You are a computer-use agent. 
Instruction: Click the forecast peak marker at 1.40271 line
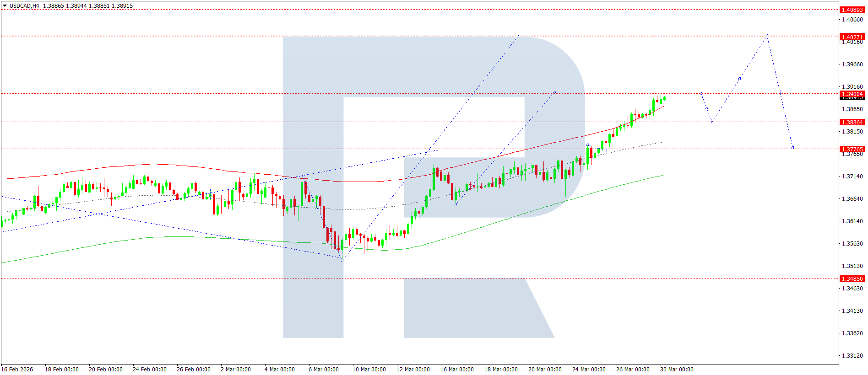[x=767, y=36]
